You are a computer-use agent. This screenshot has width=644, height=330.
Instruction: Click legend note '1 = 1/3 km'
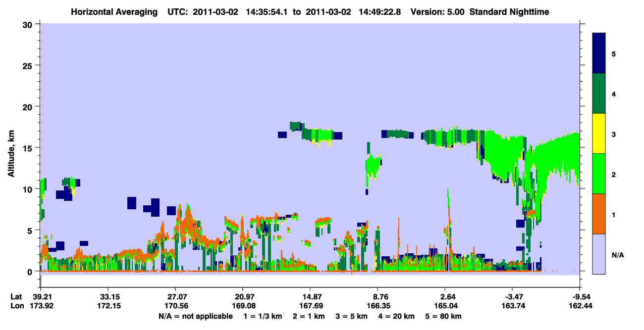pyautogui.click(x=263, y=316)
